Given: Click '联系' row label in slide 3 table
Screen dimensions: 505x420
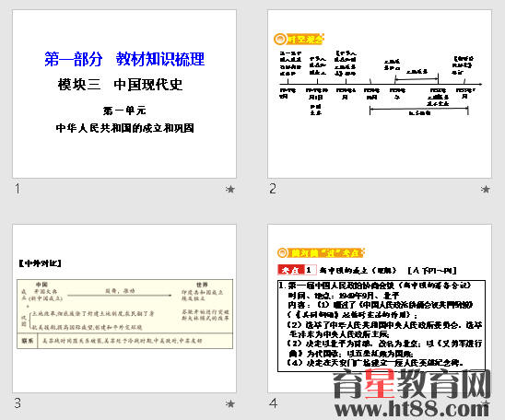Looking at the screenshot, I should tap(28, 341).
